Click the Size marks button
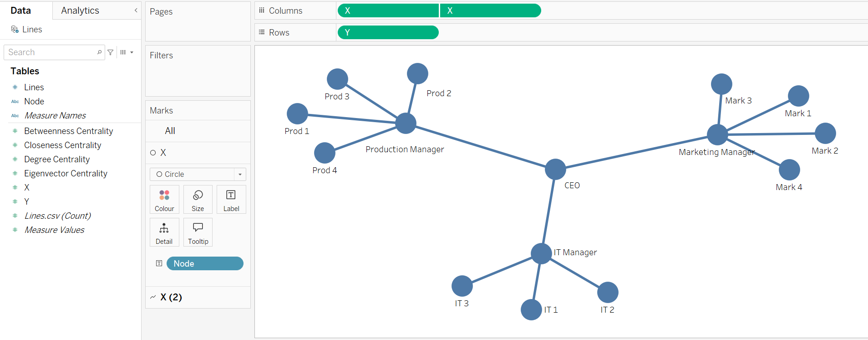Image resolution: width=868 pixels, height=340 pixels. (198, 200)
